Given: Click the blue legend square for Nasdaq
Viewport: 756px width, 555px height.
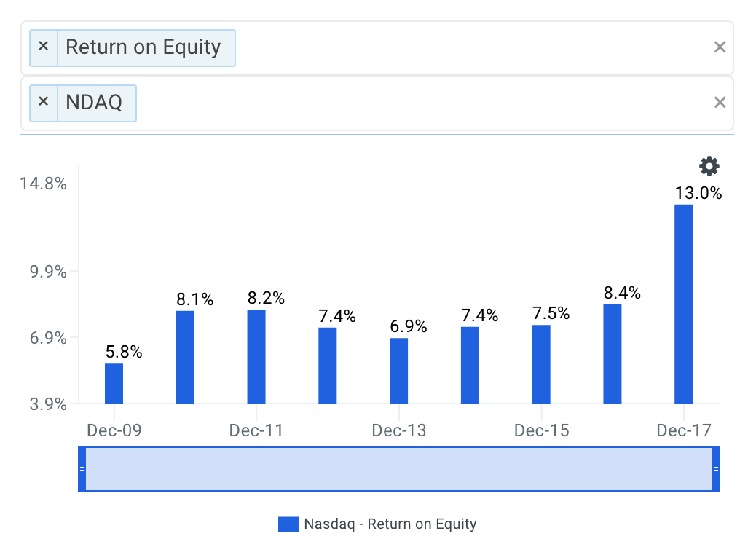Looking at the screenshot, I should tap(287, 524).
